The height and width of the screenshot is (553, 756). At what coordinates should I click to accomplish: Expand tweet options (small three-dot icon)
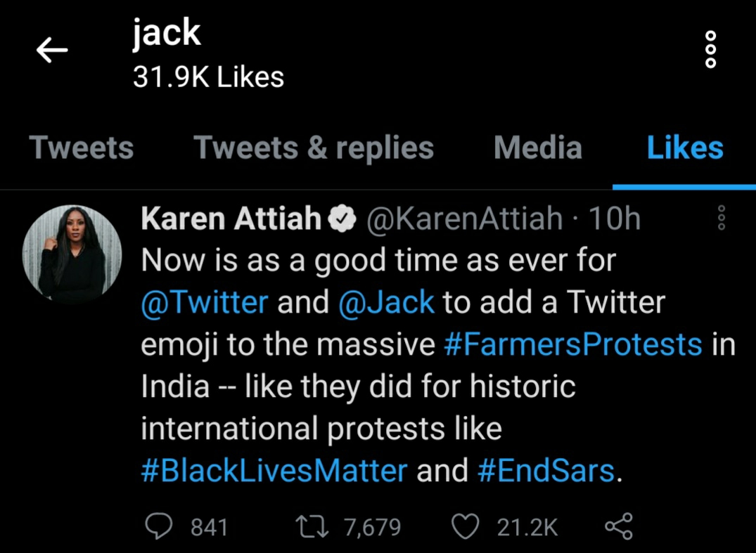[721, 219]
